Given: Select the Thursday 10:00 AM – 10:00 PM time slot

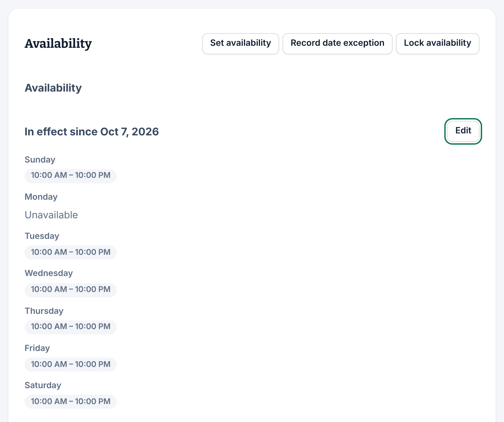Looking at the screenshot, I should (71, 327).
